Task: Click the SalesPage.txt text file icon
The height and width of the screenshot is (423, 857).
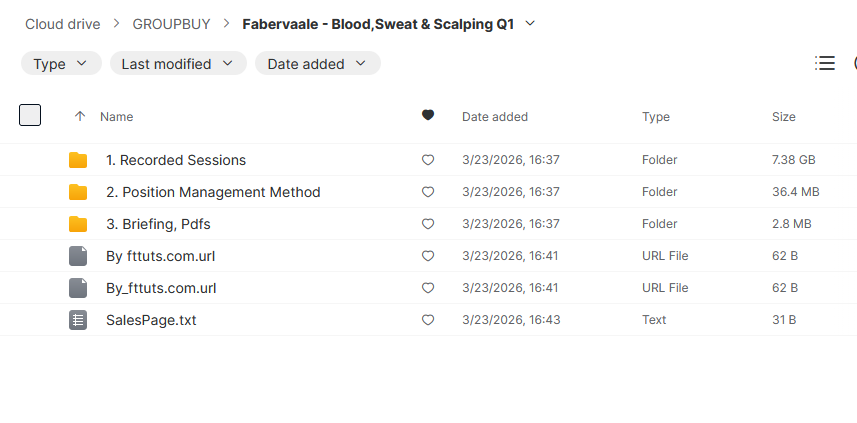Action: [78, 320]
